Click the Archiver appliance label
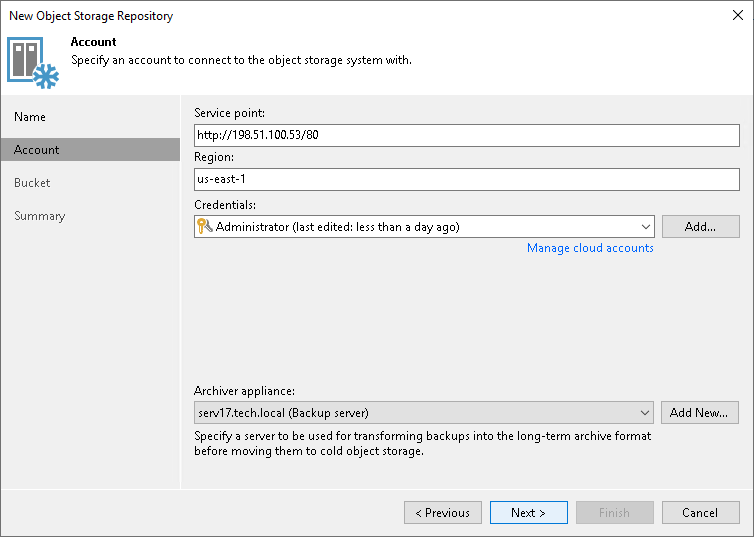754x537 pixels. click(244, 391)
